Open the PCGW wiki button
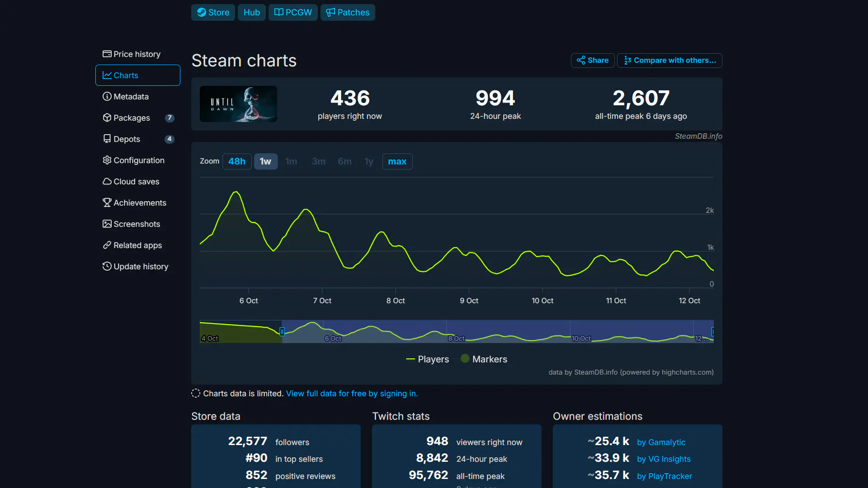Image resolution: width=868 pixels, height=488 pixels. (x=293, y=12)
